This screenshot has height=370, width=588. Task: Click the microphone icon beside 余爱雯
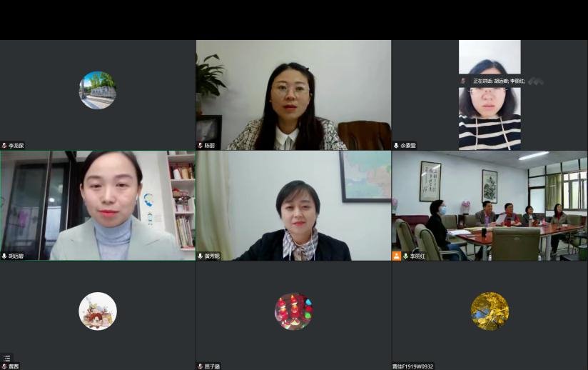[x=396, y=146]
